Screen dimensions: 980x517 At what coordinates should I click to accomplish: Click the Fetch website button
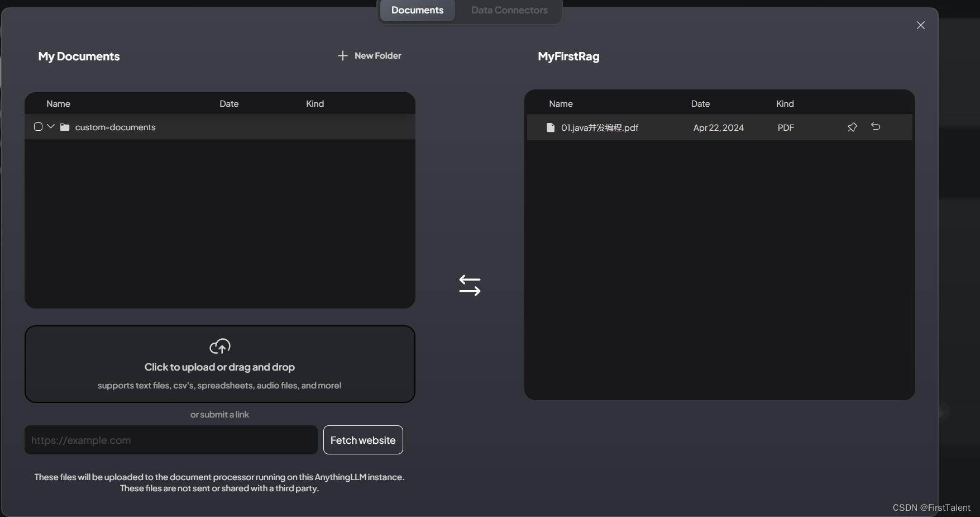pyautogui.click(x=363, y=440)
